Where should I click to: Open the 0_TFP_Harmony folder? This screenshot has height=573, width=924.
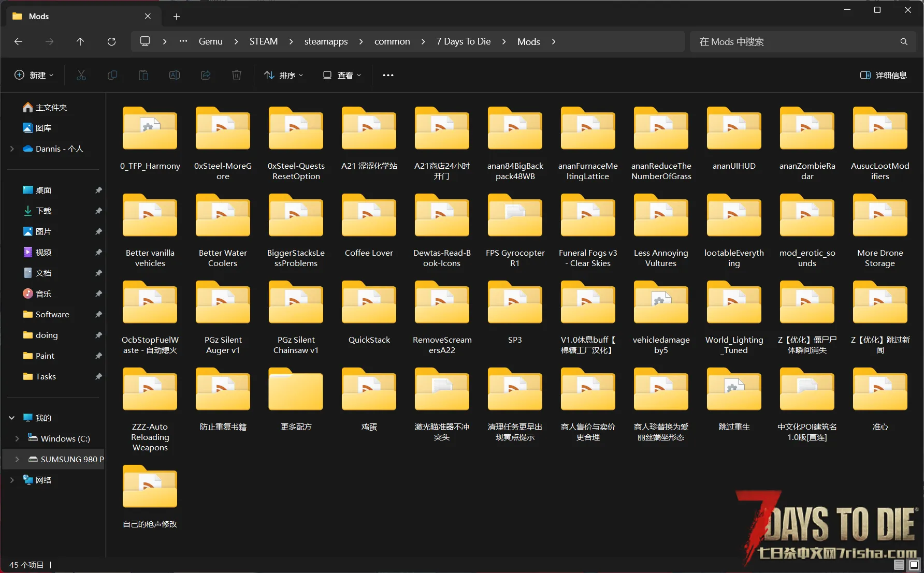[150, 138]
